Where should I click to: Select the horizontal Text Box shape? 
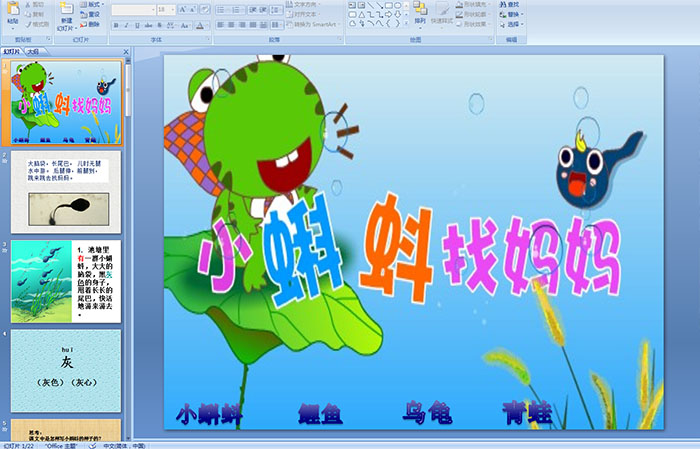pos(352,5)
